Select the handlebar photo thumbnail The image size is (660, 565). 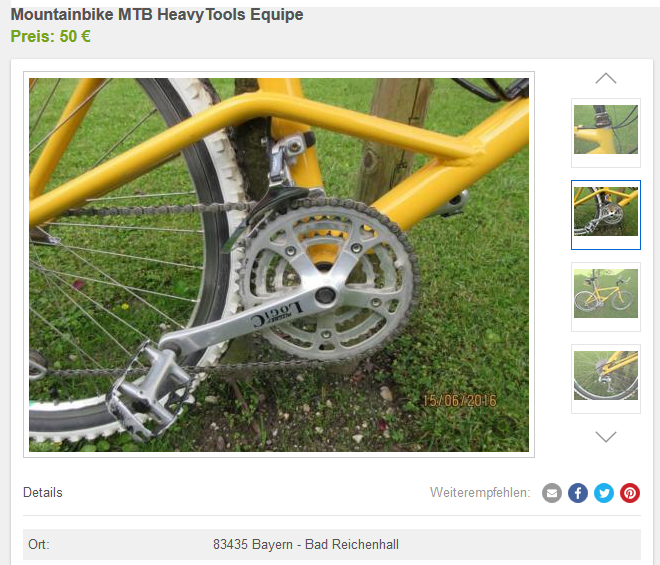(606, 133)
